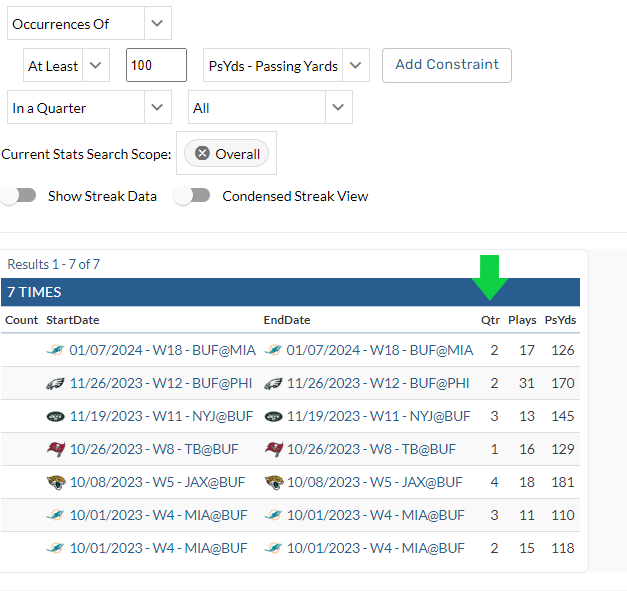Click Jets logo in W11 EndDate column
Screen dimensions: 627x591
tap(273, 416)
